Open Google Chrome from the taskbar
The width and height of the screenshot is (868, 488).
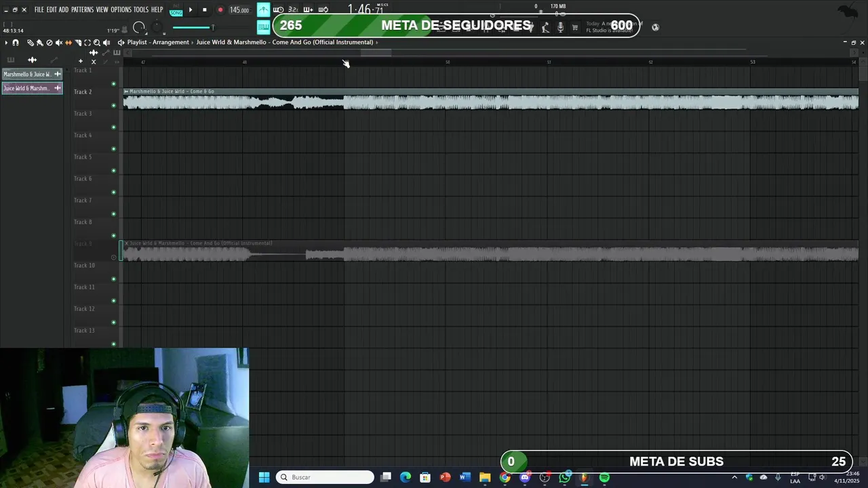point(505,477)
